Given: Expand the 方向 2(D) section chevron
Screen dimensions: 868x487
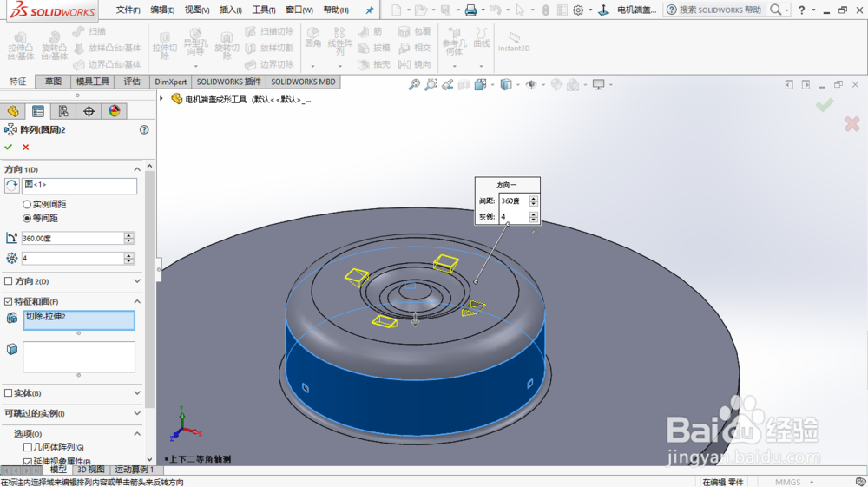Looking at the screenshot, I should [137, 281].
